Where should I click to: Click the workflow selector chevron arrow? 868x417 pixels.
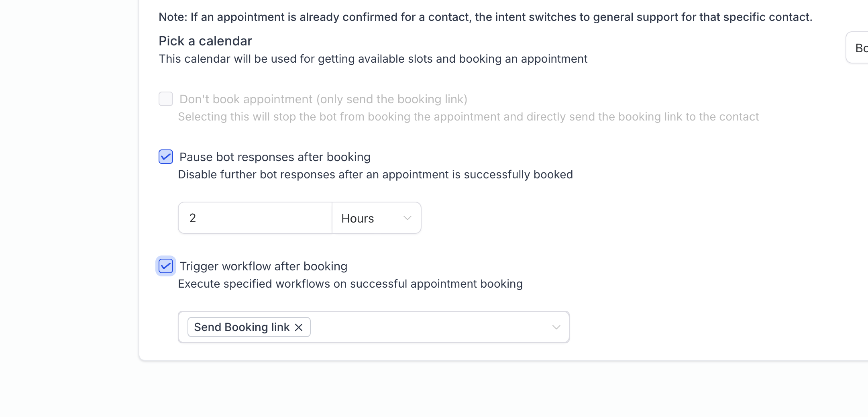click(556, 327)
